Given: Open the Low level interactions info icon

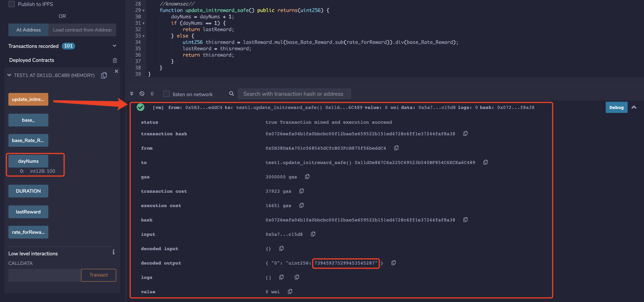Looking at the screenshot, I should (114, 252).
